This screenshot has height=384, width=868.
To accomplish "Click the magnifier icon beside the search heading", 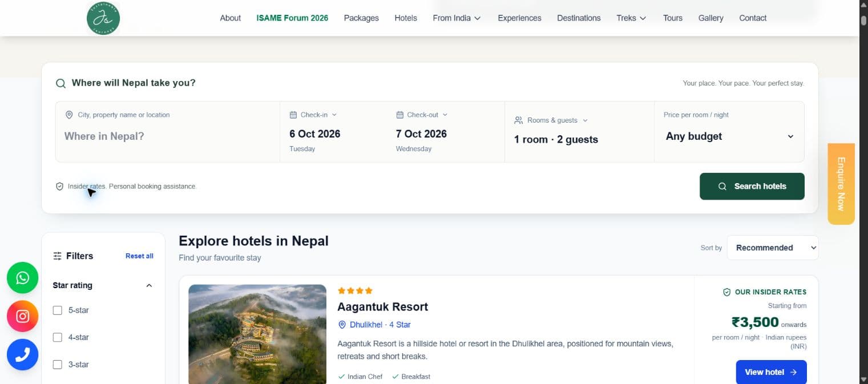I will [x=60, y=83].
